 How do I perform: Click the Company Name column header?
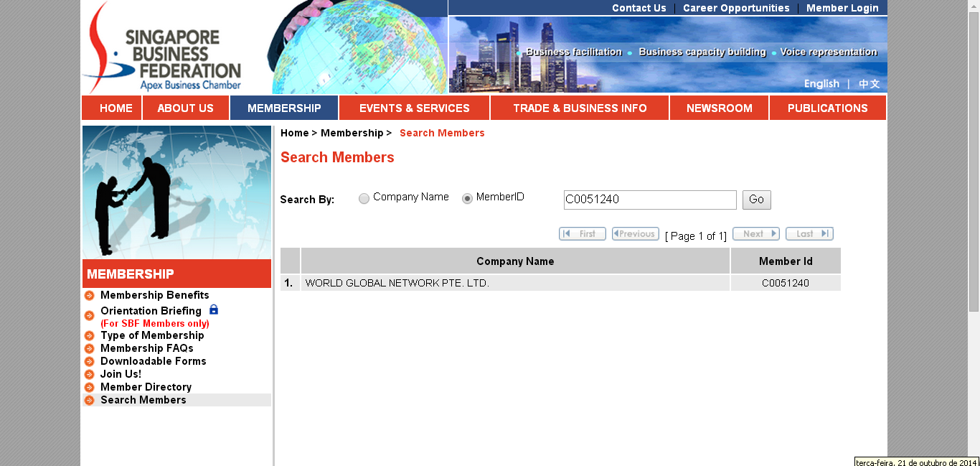515,261
